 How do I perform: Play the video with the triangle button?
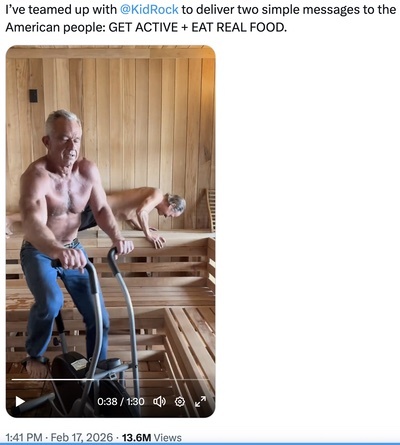click(20, 401)
